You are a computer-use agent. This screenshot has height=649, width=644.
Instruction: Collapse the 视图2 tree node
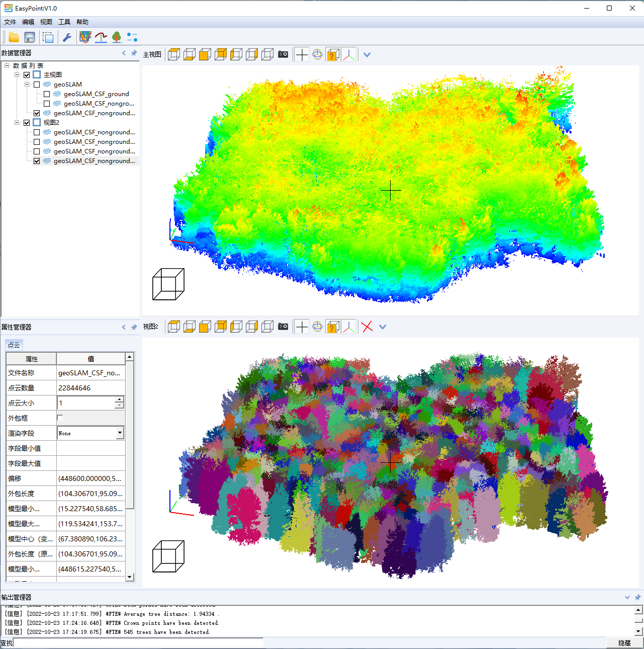click(17, 123)
